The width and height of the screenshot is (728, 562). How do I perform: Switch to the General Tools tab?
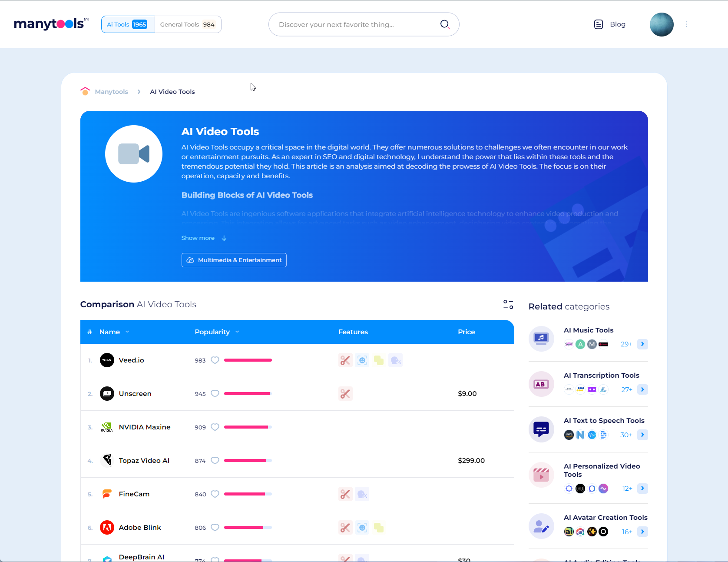[188, 24]
